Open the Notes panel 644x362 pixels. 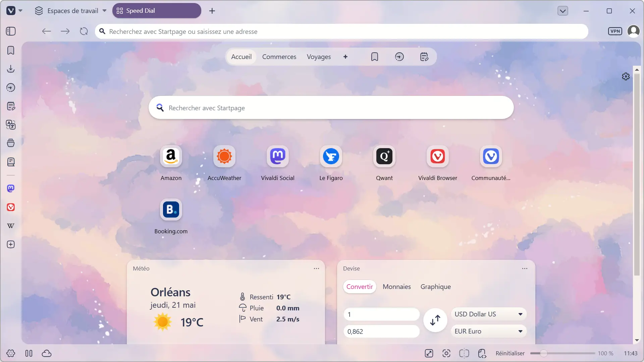[11, 106]
